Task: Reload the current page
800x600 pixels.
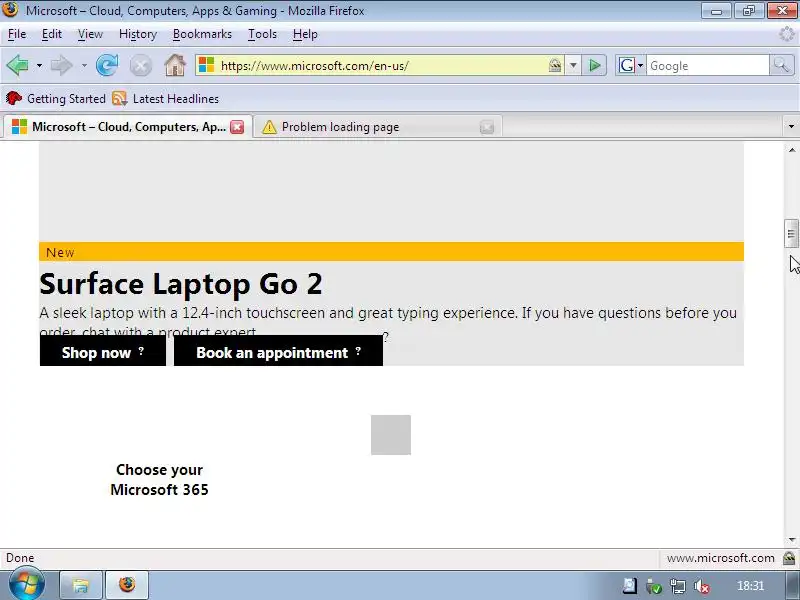Action: click(107, 65)
